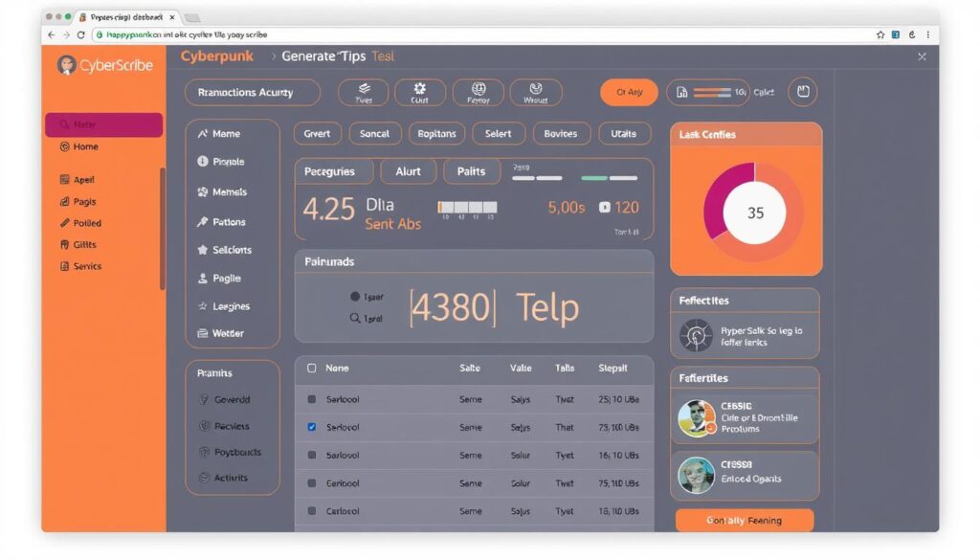Click the orange Or Aly button
The image size is (980, 560).
(x=629, y=93)
